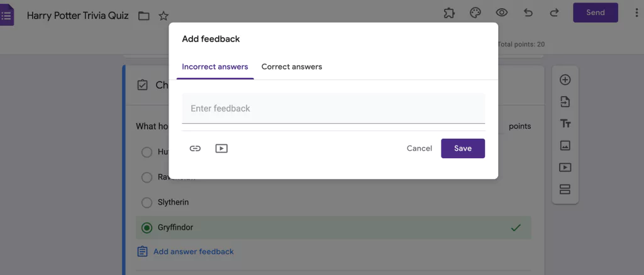Image resolution: width=644 pixels, height=275 pixels.
Task: Select the Gryffindor radio option
Action: 147,228
